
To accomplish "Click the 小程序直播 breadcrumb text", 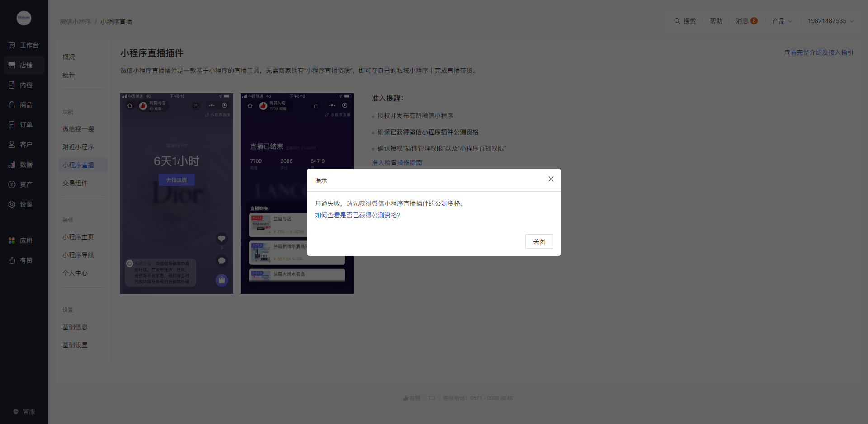I will click(116, 22).
